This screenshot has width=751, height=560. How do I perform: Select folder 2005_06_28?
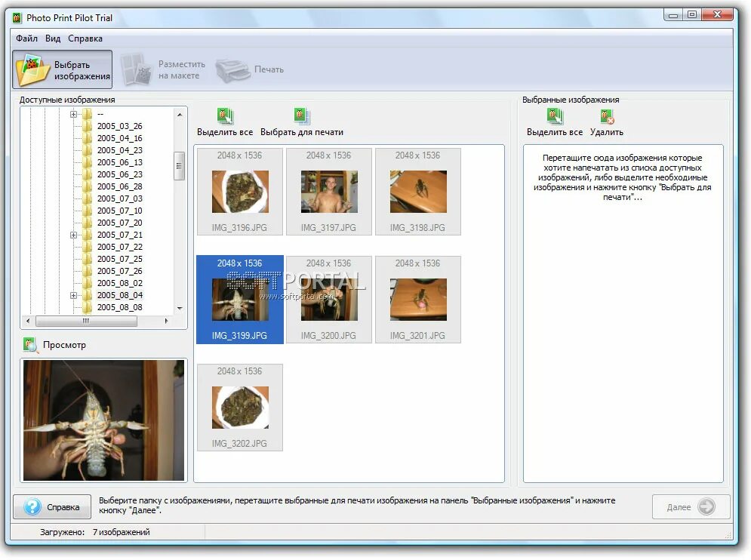(x=120, y=186)
